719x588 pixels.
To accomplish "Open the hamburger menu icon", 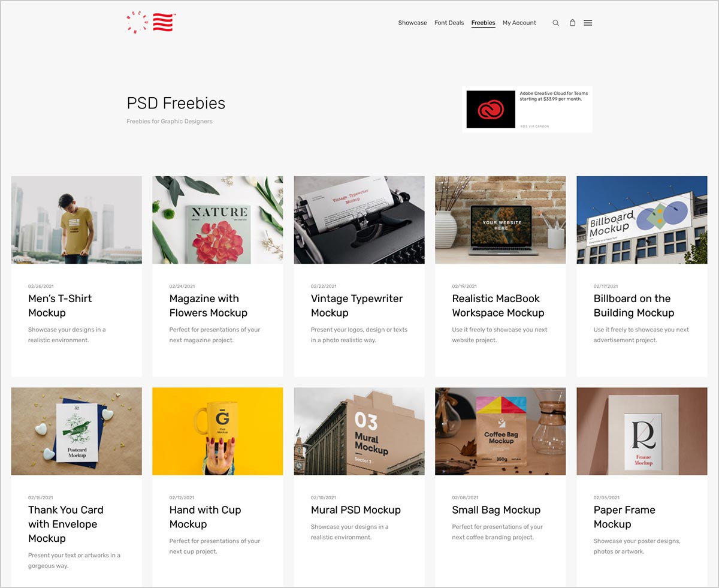I will point(588,23).
